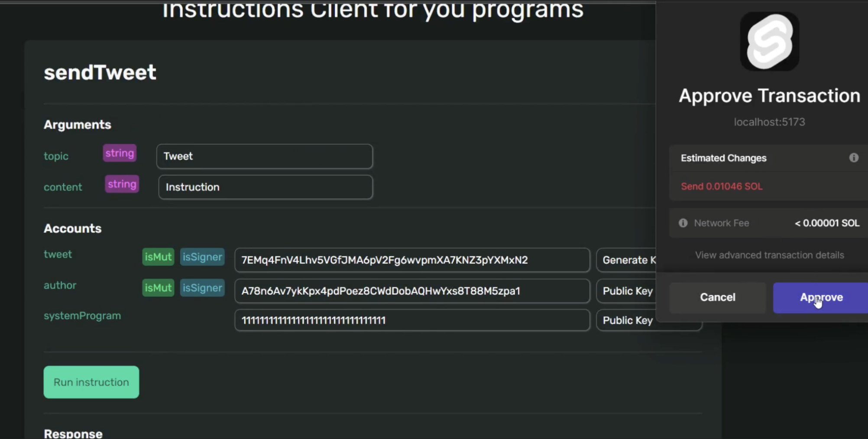
Task: Click the isMut badge in tweet row
Action: 158,257
